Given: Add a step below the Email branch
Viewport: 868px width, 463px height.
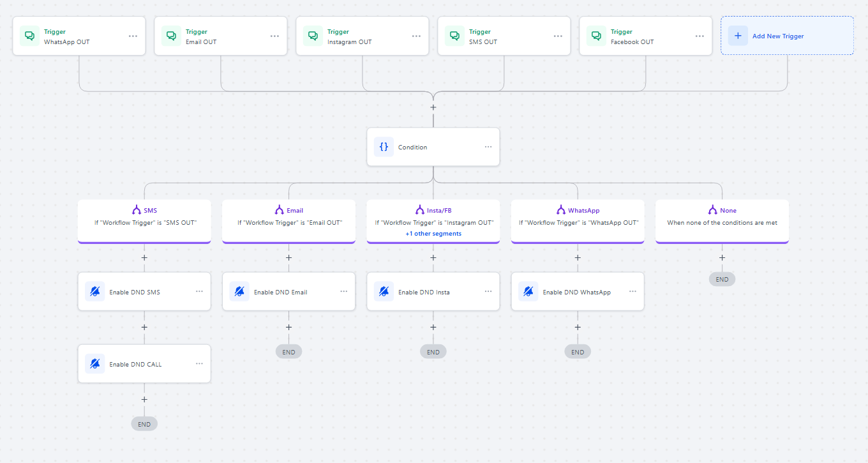Looking at the screenshot, I should (288, 258).
